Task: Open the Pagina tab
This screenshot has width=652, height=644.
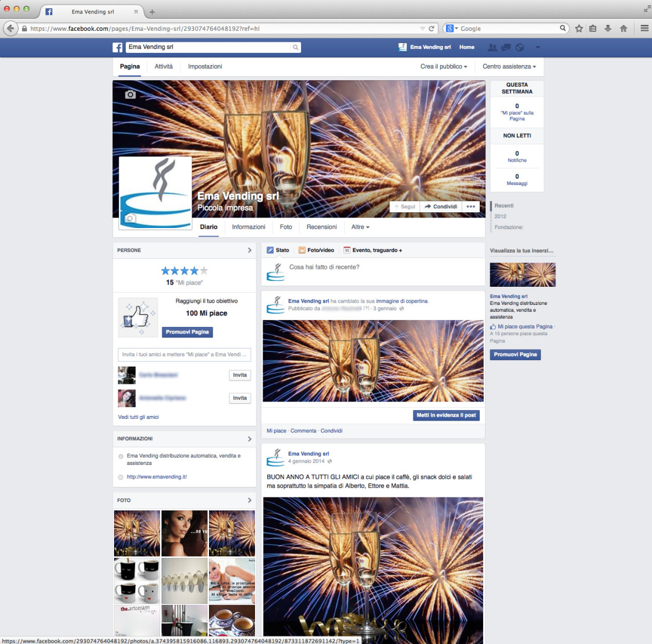Action: [x=130, y=66]
